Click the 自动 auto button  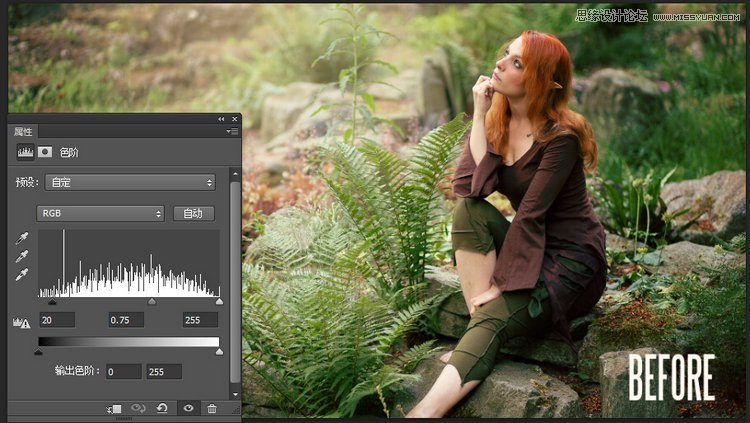click(193, 214)
